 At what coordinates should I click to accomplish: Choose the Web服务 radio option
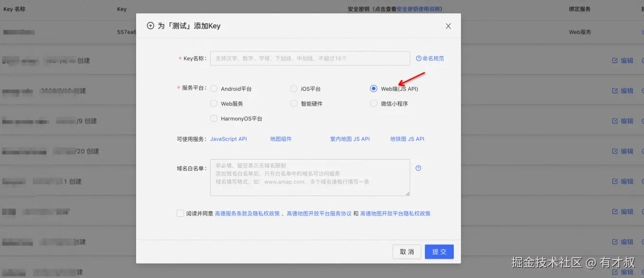pyautogui.click(x=214, y=103)
